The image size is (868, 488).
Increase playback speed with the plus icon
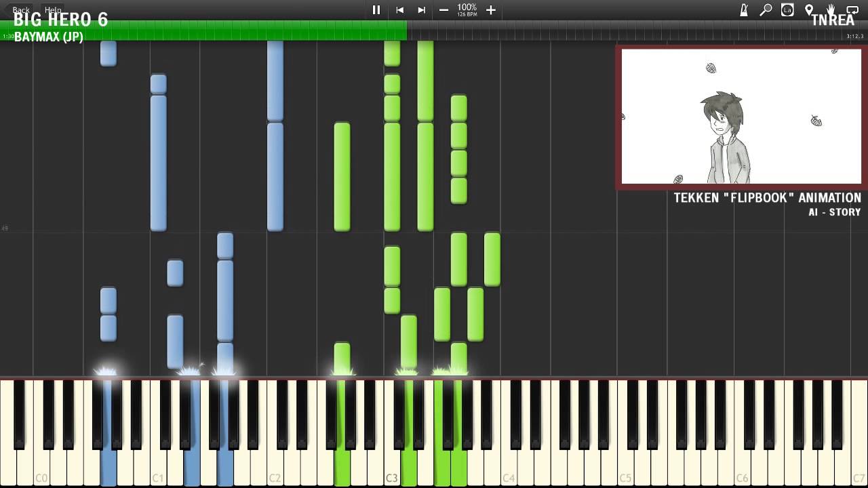[x=491, y=9]
